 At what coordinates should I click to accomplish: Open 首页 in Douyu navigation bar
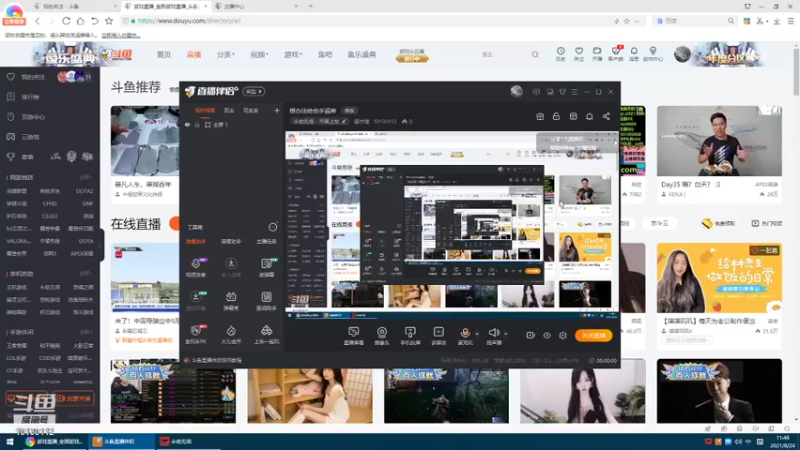(x=164, y=55)
